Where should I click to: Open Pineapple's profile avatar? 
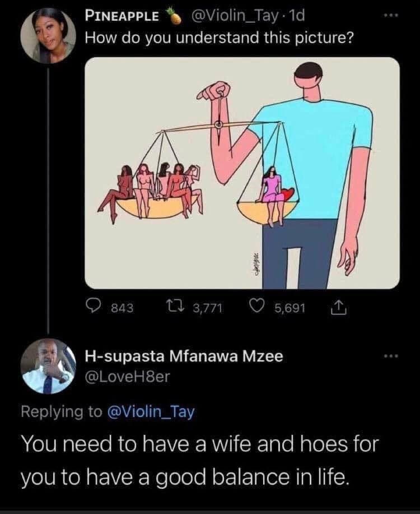click(48, 35)
